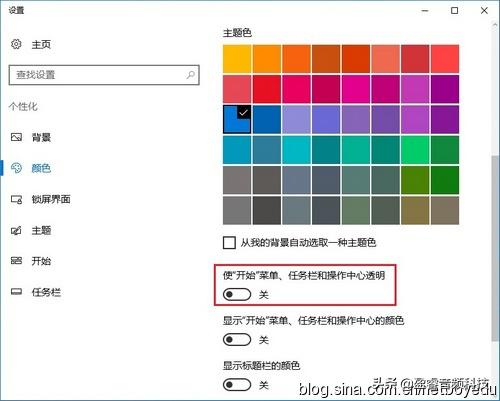This screenshot has width=500, height=401.
Task: Choose the coral red swatch ending first row
Action: click(x=445, y=59)
